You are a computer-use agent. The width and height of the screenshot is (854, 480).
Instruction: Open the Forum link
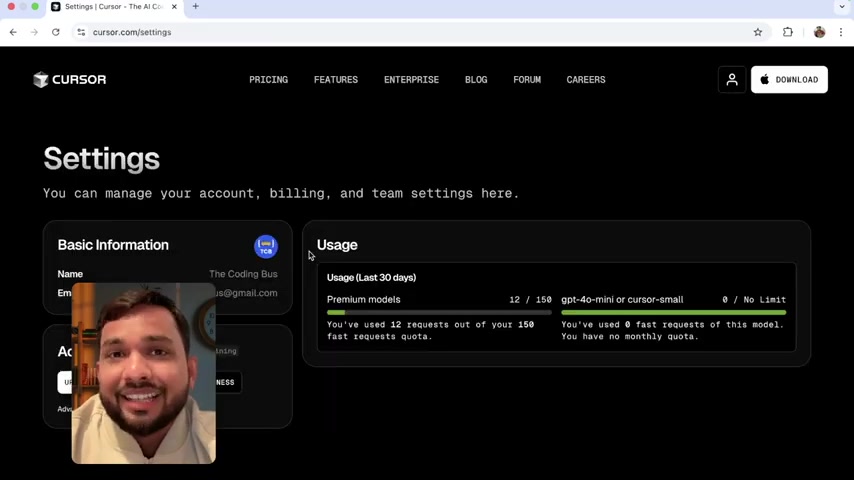click(x=527, y=80)
